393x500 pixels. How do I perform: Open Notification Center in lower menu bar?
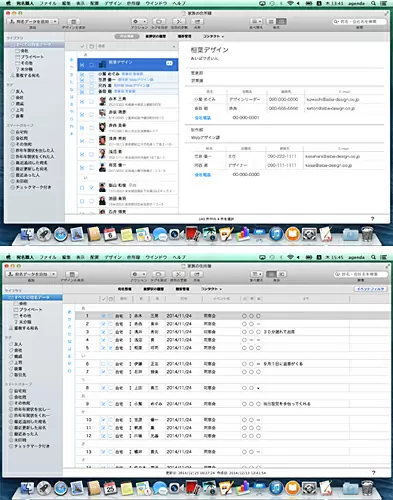pyautogui.click(x=383, y=257)
